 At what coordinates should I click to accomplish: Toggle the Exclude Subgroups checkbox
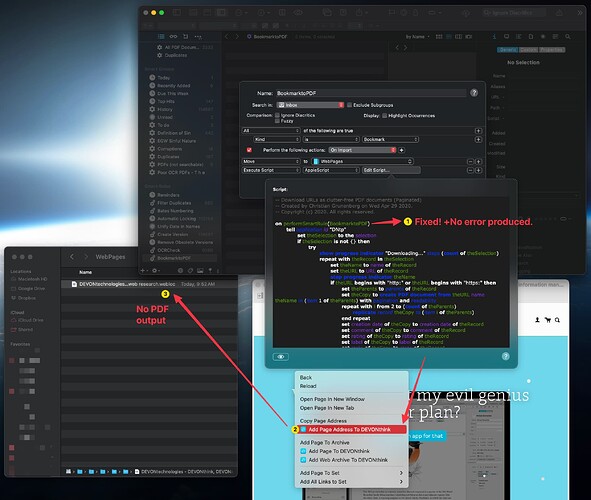(349, 105)
